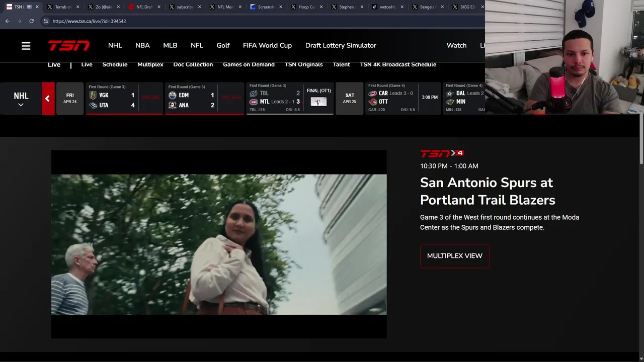Select the Live sub-navigation link
This screenshot has width=644, height=362.
pyautogui.click(x=87, y=64)
